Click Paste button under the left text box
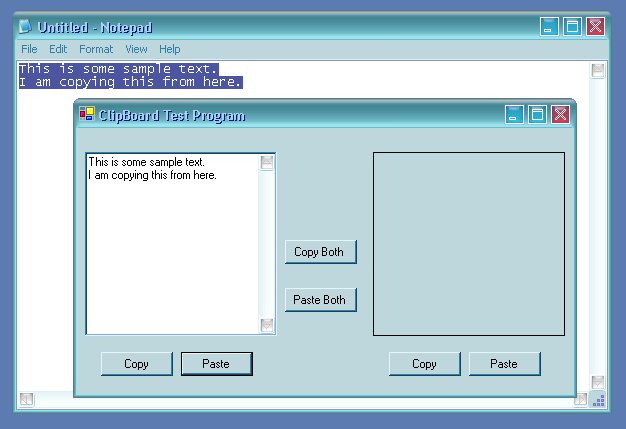Image resolution: width=626 pixels, height=429 pixels. (x=217, y=364)
